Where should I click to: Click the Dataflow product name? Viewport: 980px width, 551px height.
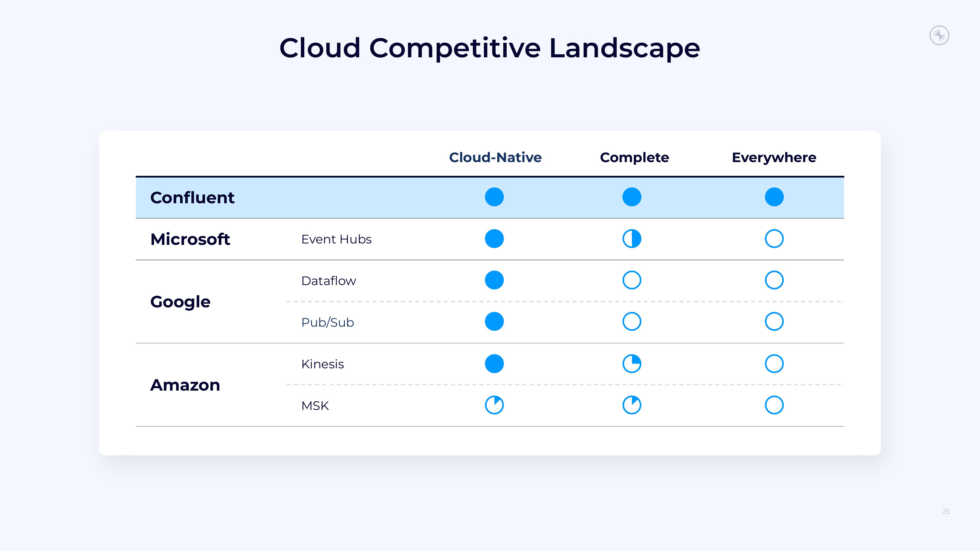(x=329, y=281)
